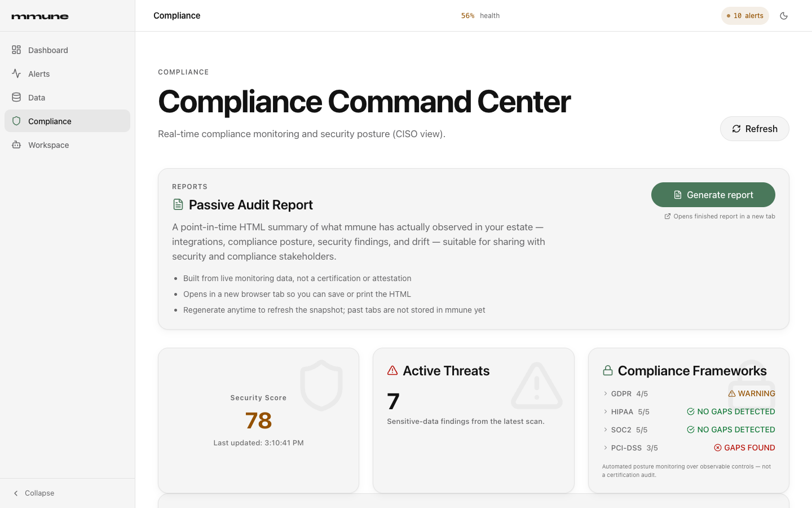Click the Security Score value 78
The width and height of the screenshot is (812, 508).
click(x=258, y=421)
